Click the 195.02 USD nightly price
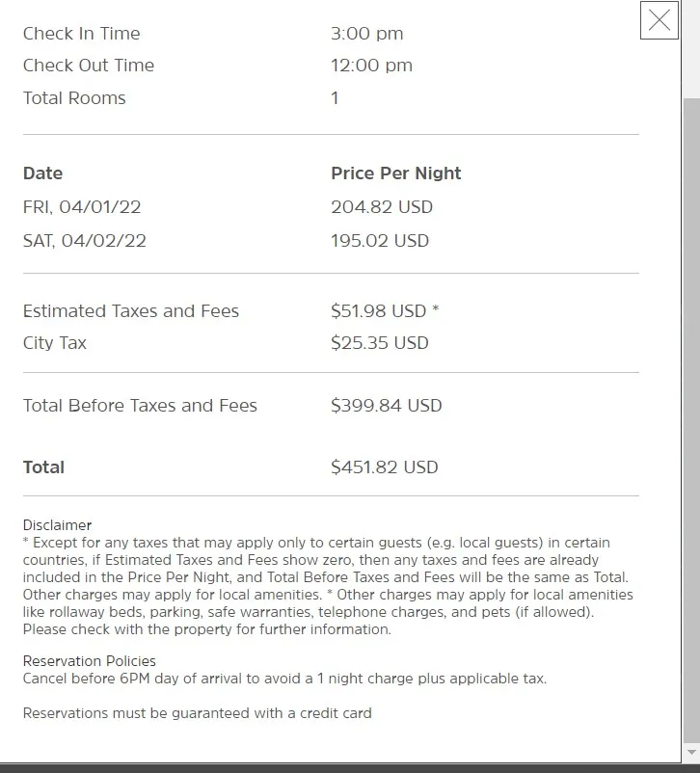700x773 pixels. tap(380, 241)
